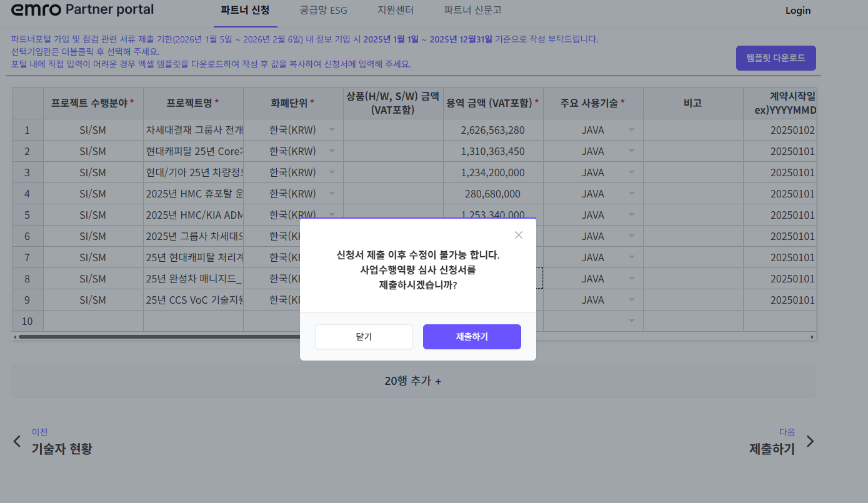The height and width of the screenshot is (503, 868).
Task: Expand the currency dropdown in row 5
Action: pyautogui.click(x=331, y=214)
